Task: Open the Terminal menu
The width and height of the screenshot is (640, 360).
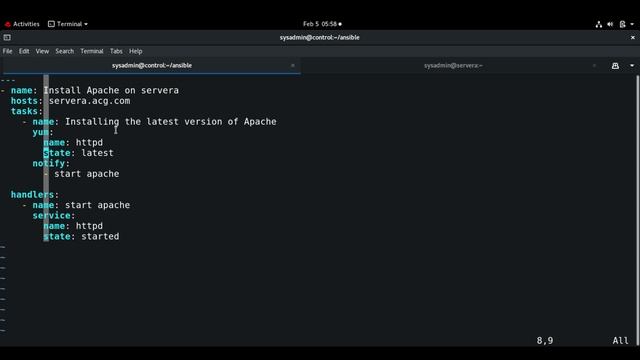Action: pyautogui.click(x=92, y=51)
